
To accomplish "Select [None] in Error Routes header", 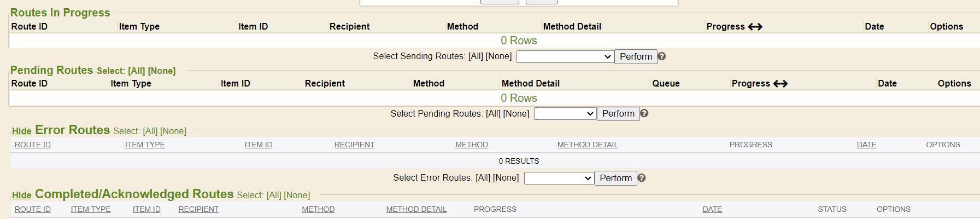I will [173, 131].
